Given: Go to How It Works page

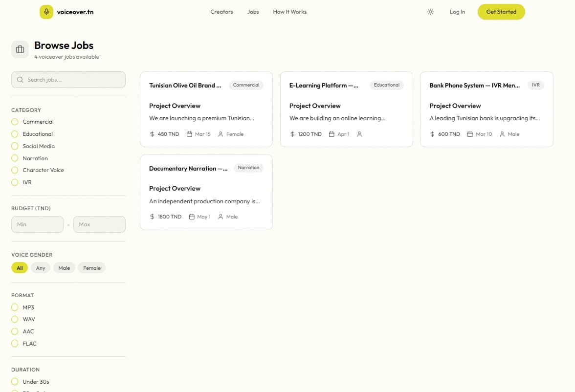Looking at the screenshot, I should pos(289,12).
